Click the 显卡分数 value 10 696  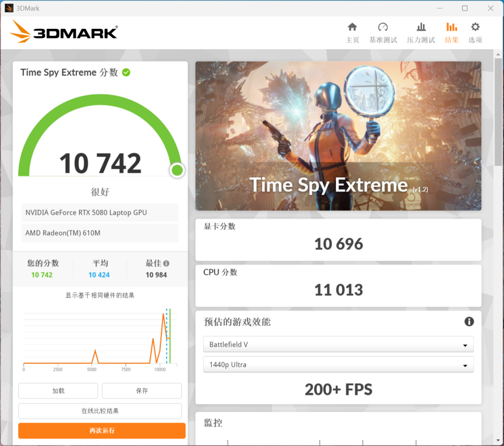(339, 244)
